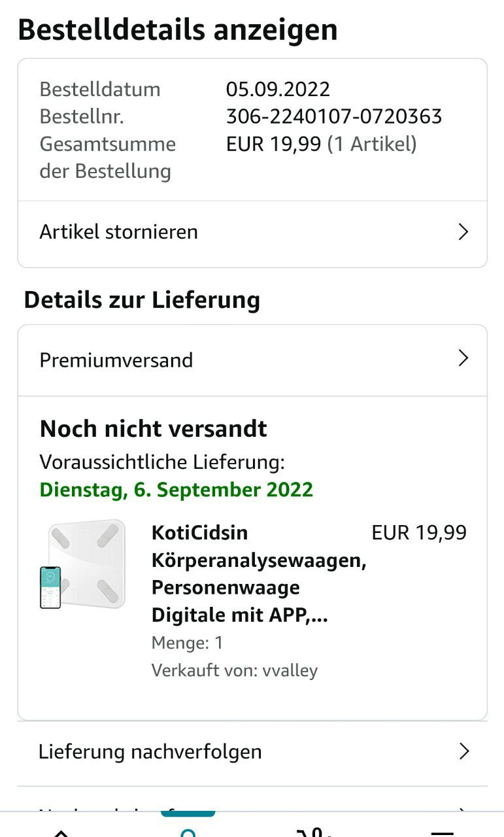The width and height of the screenshot is (504, 837).
Task: Select Lieferung nachverfolgen row
Action: (x=252, y=752)
